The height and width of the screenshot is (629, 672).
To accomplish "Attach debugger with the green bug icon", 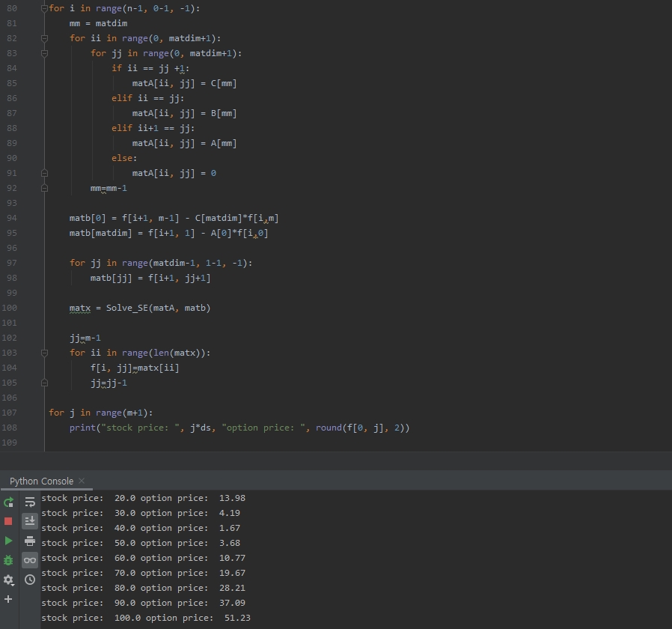I will coord(8,560).
